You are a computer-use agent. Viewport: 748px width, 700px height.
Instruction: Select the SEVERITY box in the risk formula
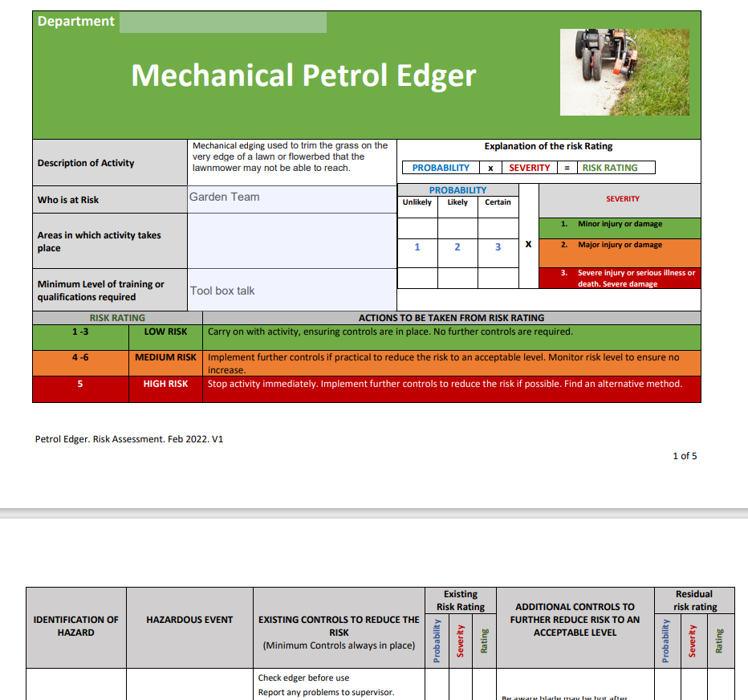pos(531,168)
